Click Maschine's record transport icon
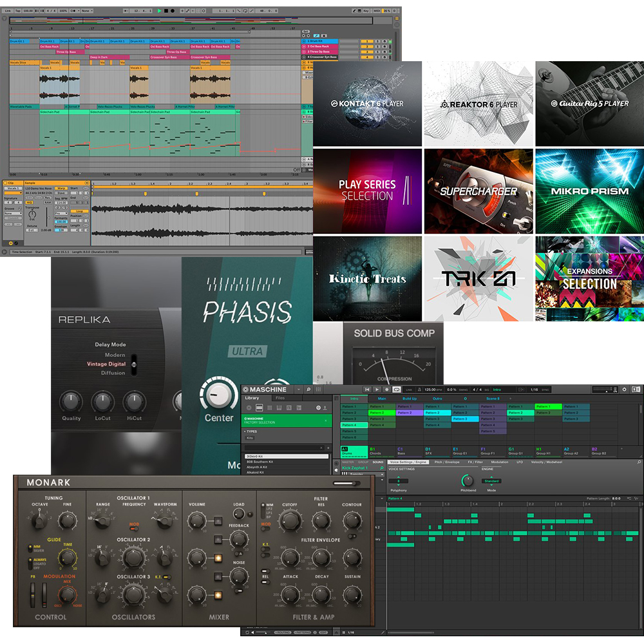This screenshot has width=644, height=644. click(386, 390)
